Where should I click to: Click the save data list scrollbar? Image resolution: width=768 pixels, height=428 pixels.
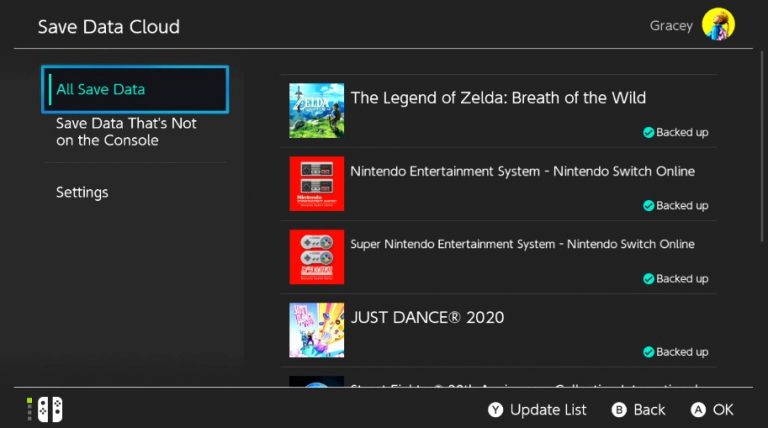(x=762, y=146)
